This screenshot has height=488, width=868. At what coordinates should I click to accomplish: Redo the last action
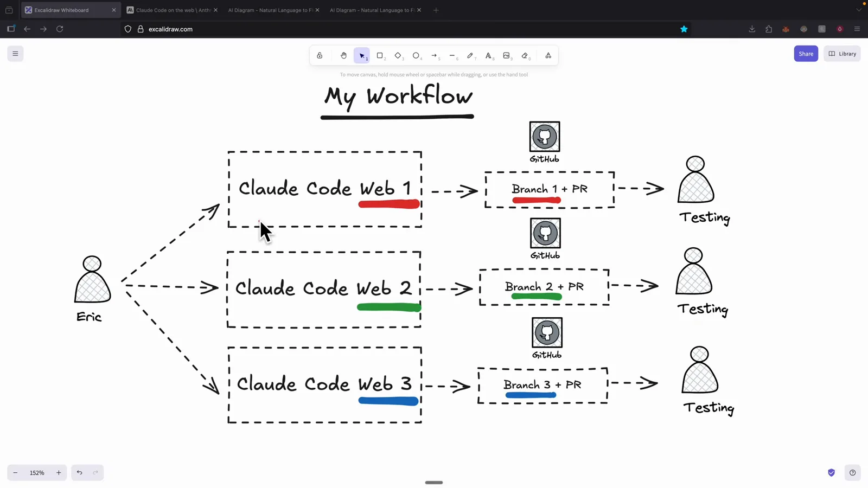coord(95,473)
